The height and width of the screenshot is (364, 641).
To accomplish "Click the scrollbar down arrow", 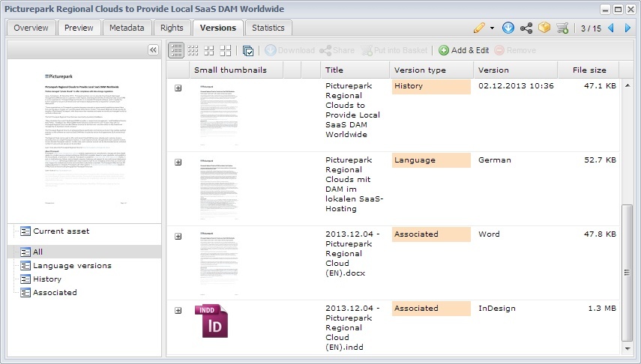I will coord(627,348).
